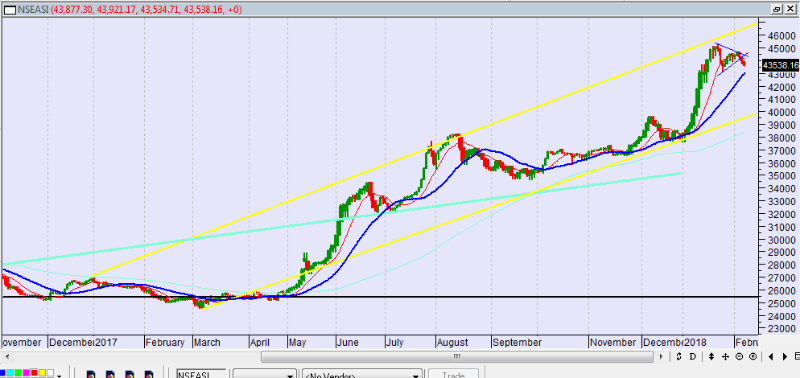The height and width of the screenshot is (378, 800).
Task: Click the February date axis label
Action: 165,342
